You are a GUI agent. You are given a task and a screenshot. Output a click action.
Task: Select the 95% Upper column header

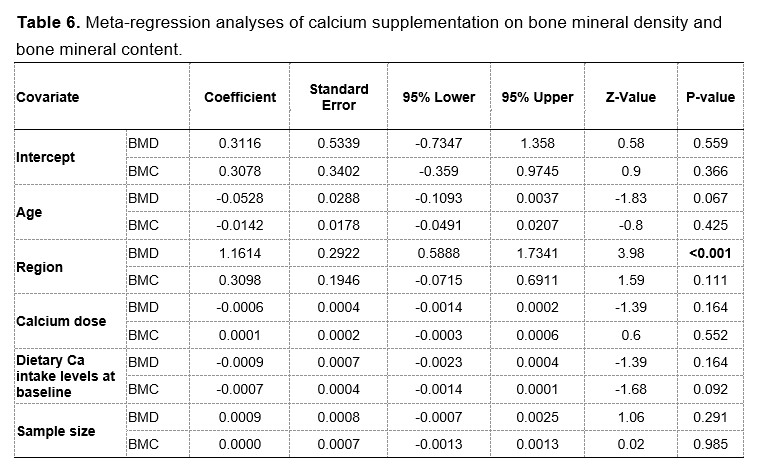click(x=537, y=97)
